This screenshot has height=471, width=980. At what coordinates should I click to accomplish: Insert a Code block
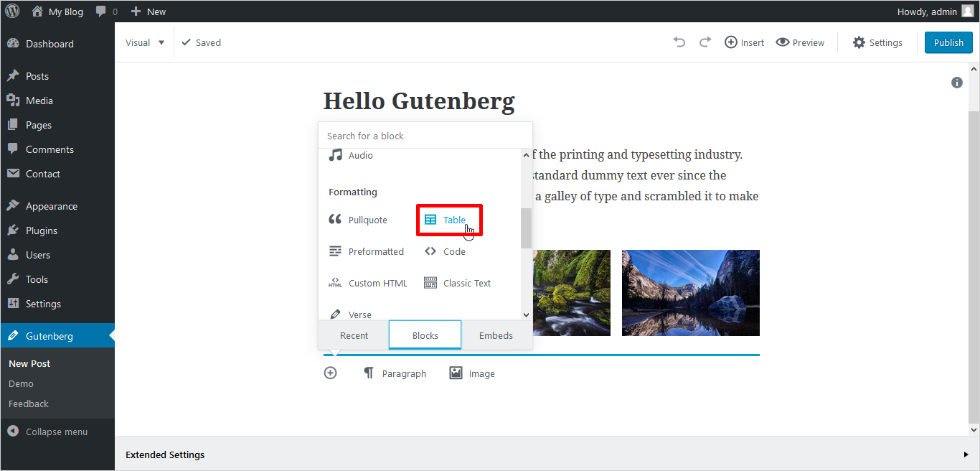[445, 252]
